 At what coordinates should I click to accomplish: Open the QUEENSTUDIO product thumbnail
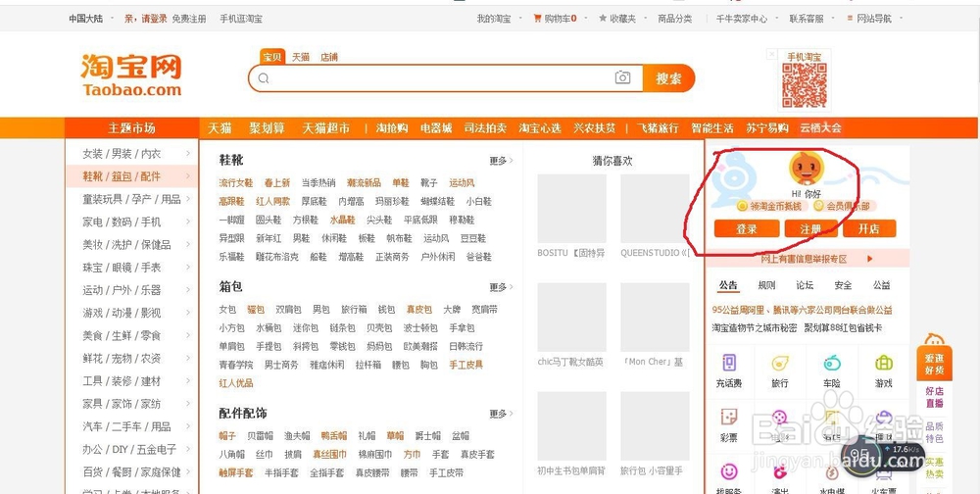(655, 208)
